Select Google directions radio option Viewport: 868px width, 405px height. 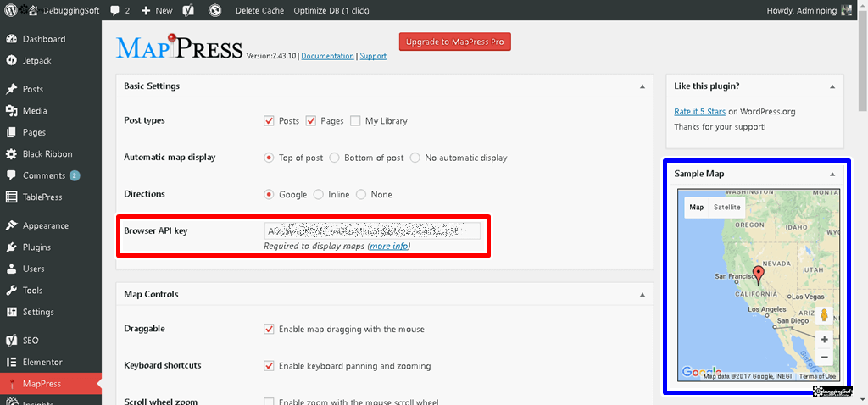click(269, 195)
